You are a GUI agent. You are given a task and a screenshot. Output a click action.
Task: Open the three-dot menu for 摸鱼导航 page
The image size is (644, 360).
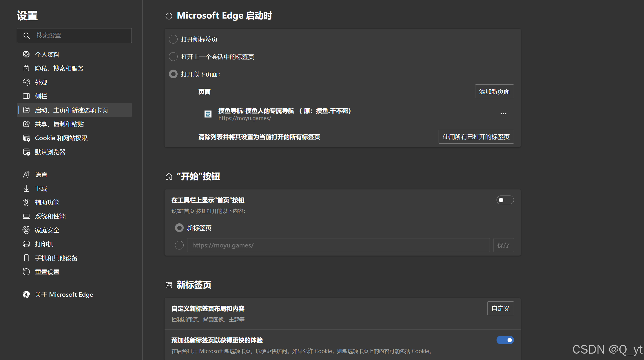[503, 114]
